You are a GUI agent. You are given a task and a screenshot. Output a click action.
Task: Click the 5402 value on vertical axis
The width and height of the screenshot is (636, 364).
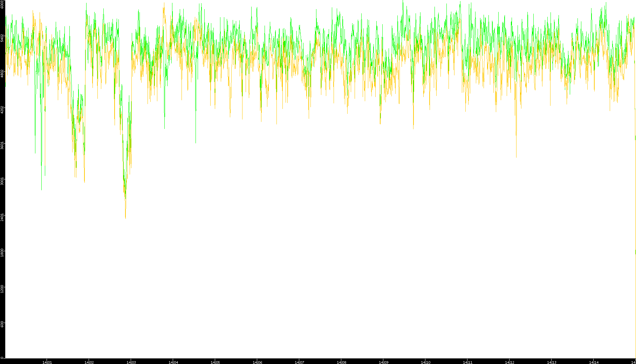pyautogui.click(x=2, y=38)
